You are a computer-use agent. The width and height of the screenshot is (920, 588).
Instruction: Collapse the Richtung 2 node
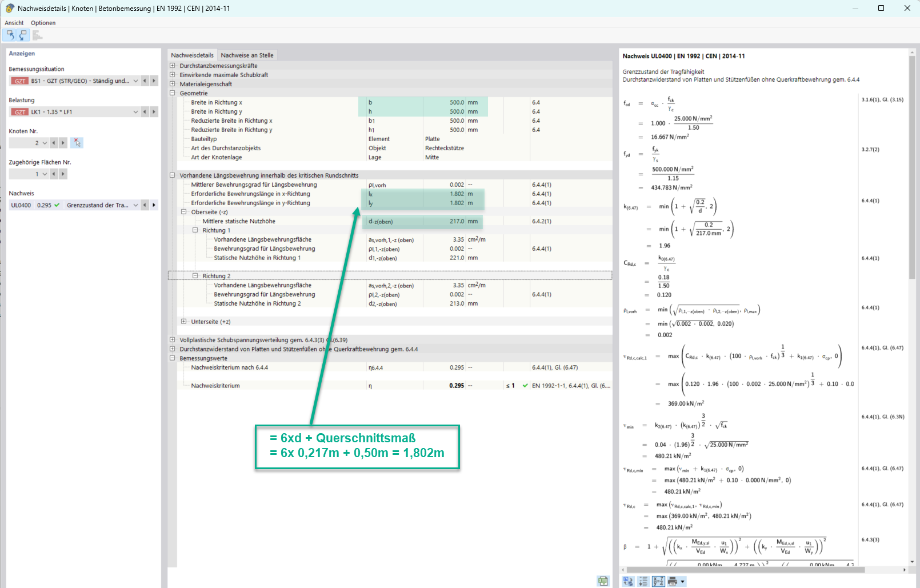[x=195, y=276]
